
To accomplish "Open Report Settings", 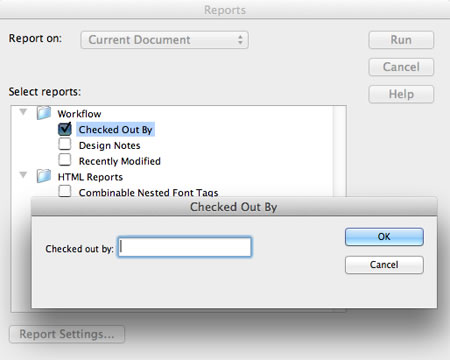I will click(67, 334).
